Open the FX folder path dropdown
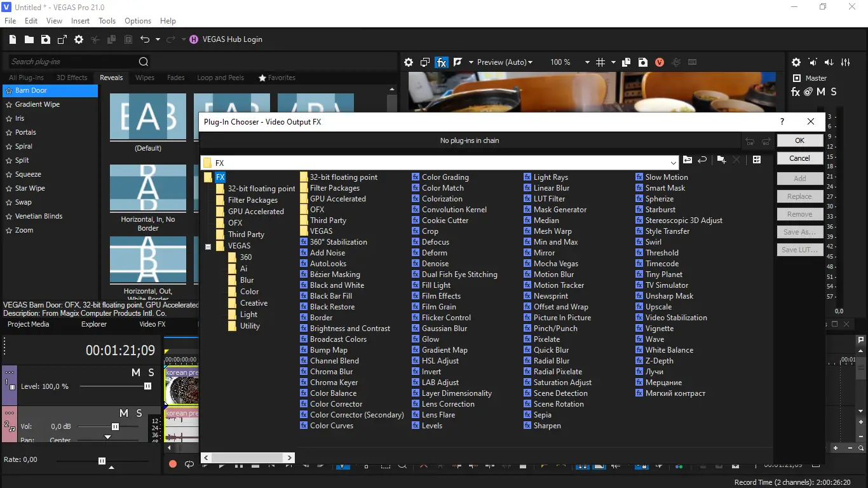Viewport: 868px width, 488px height. click(674, 163)
